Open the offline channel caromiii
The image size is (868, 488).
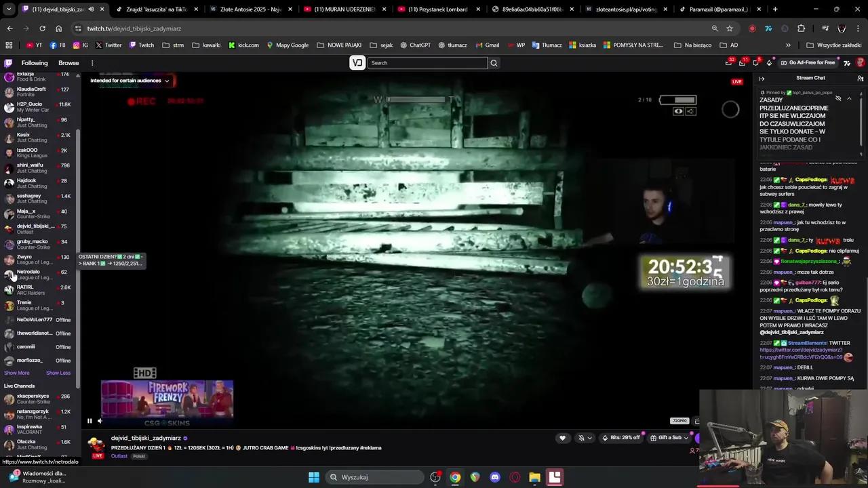pos(40,347)
